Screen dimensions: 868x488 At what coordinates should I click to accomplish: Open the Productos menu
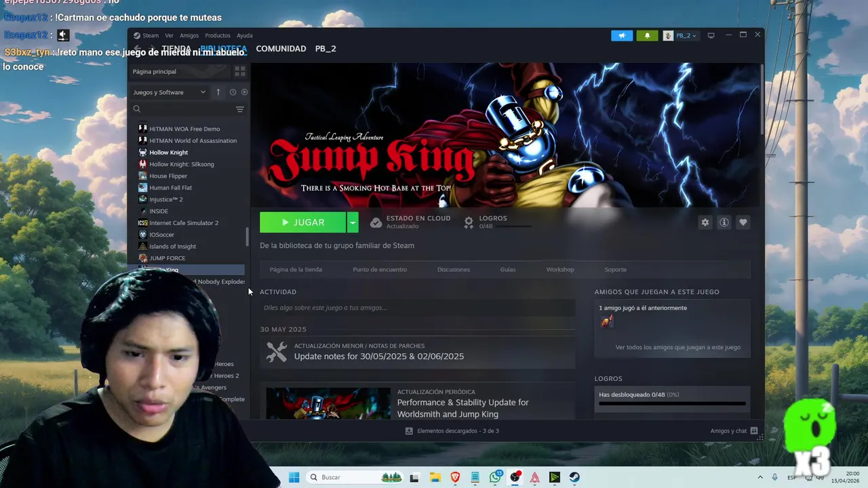click(218, 35)
